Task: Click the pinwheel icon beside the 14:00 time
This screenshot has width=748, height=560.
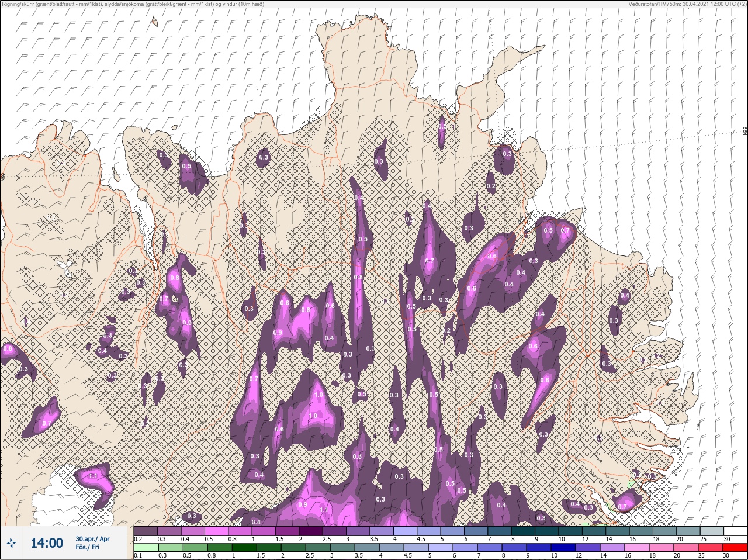Action: point(11,543)
